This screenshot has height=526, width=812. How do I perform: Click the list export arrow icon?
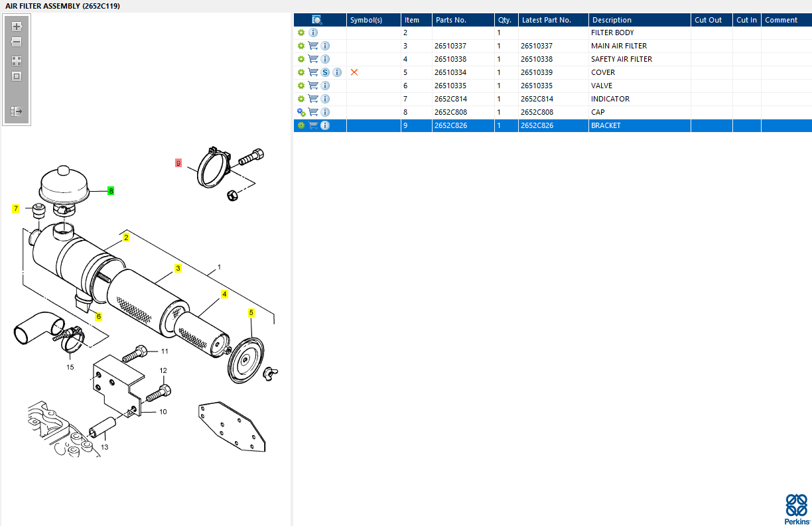pos(17,111)
